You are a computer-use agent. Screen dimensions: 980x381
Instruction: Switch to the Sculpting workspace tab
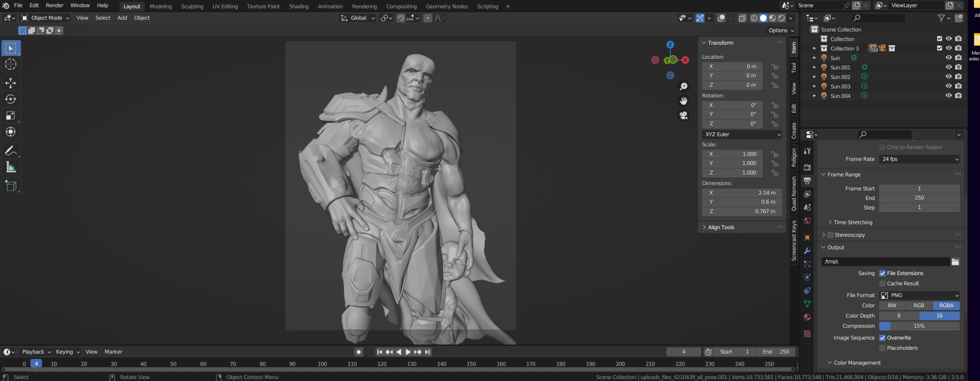click(x=192, y=6)
